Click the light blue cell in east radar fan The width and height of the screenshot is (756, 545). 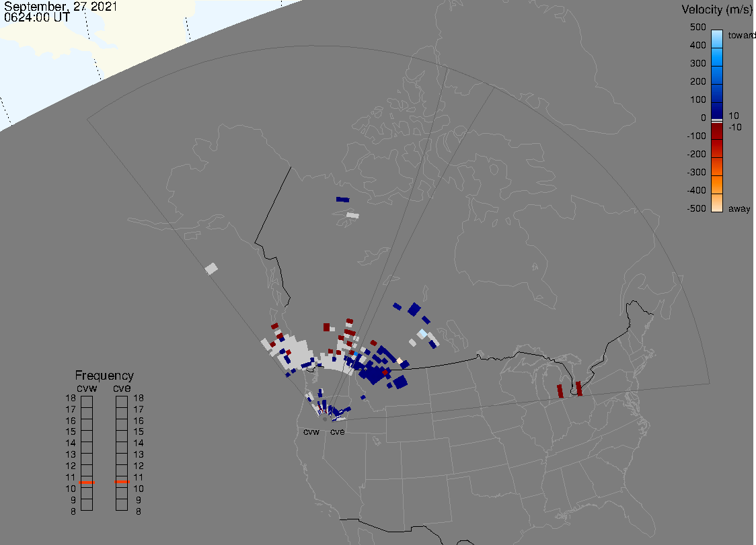pyautogui.click(x=423, y=333)
